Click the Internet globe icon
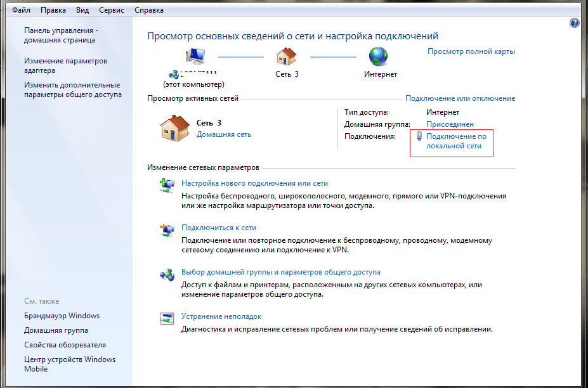Viewport: 588px width, 388px height. coord(379,57)
